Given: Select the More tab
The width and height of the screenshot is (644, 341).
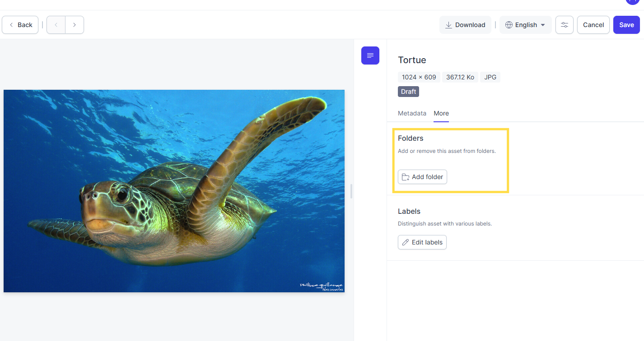Looking at the screenshot, I should click(x=441, y=113).
